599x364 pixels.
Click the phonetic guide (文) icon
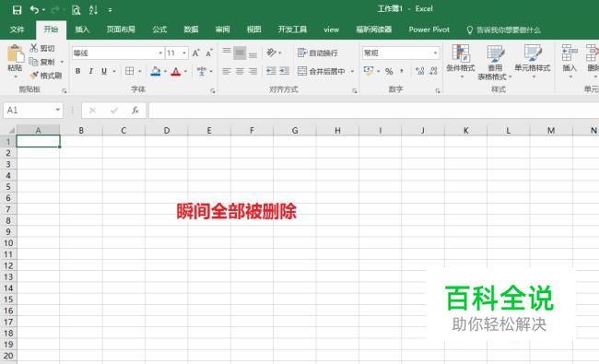[201, 71]
